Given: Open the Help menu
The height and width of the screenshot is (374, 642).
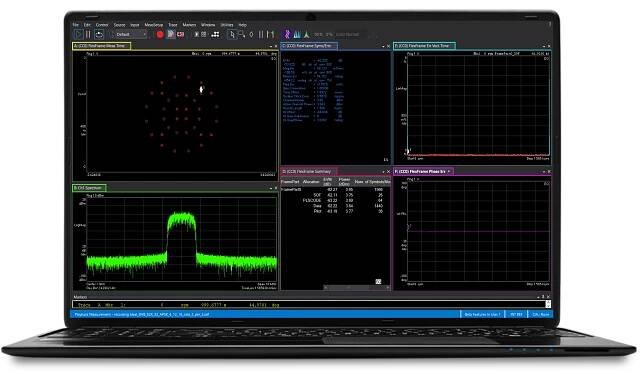Looking at the screenshot, I should [x=242, y=25].
